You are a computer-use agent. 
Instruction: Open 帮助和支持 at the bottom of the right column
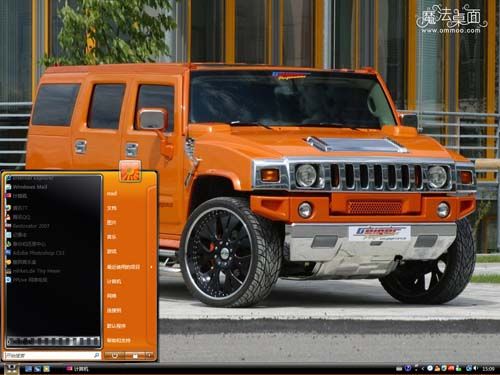tap(119, 340)
